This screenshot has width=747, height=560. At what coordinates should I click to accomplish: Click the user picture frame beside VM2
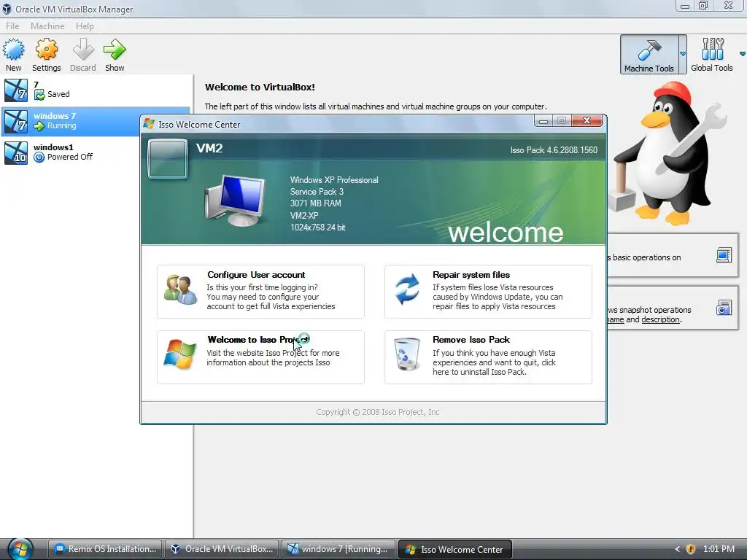[x=167, y=158]
